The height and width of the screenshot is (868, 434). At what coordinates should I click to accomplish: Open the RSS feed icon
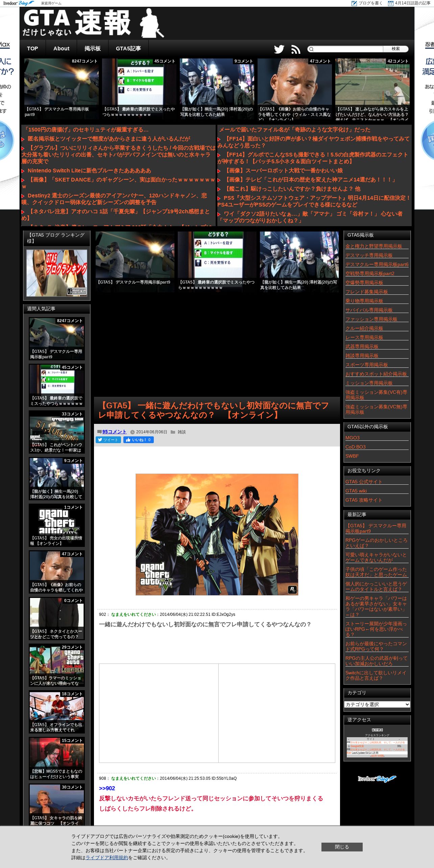pyautogui.click(x=296, y=49)
